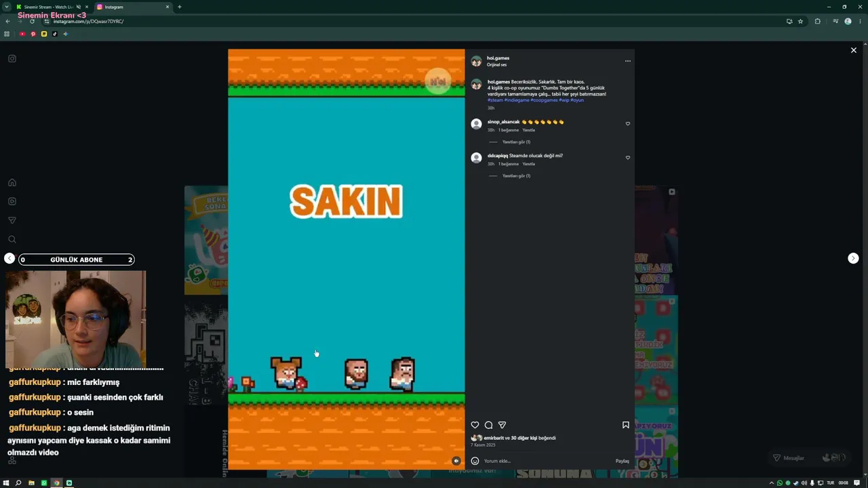View the 30 other people who liked

pos(524,438)
